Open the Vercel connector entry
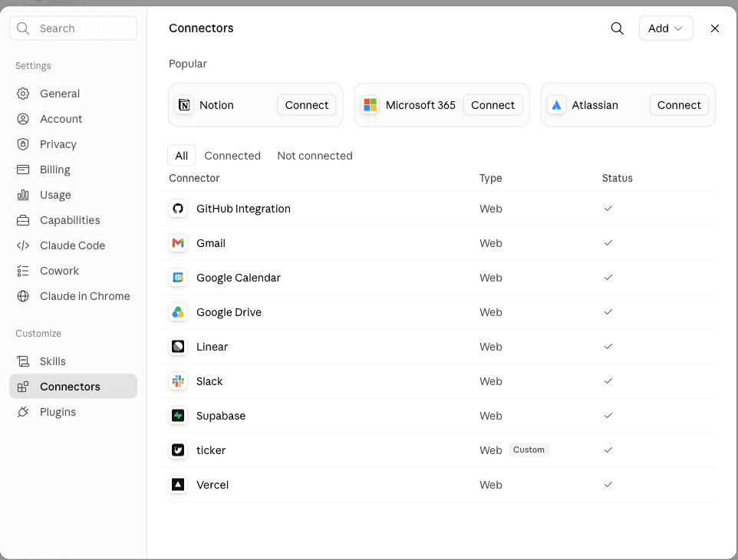Image resolution: width=738 pixels, height=560 pixels. click(438, 485)
